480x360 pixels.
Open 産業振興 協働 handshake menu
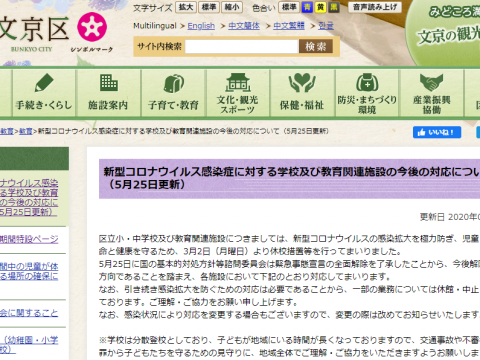pos(431,93)
